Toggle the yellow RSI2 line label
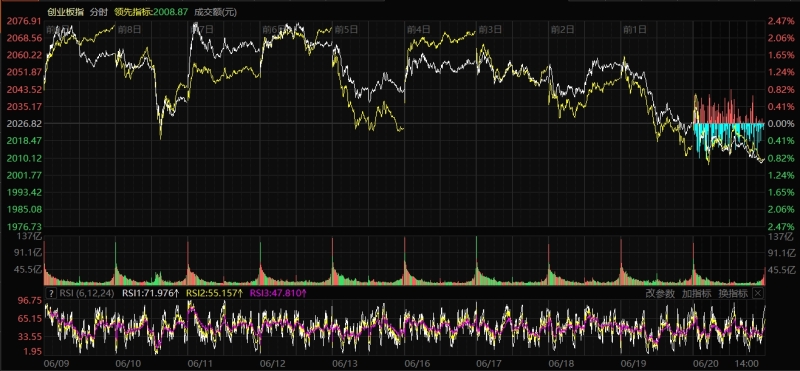Viewport: 800px width, 371px height. point(214,293)
